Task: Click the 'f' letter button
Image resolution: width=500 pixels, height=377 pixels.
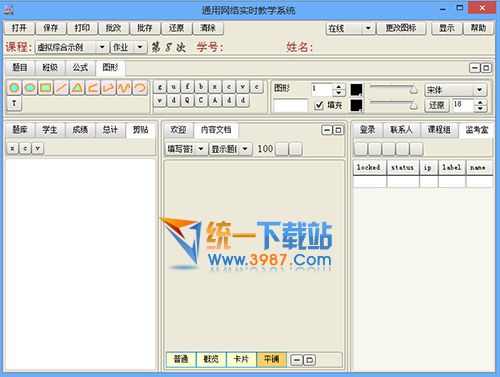Action: [187, 87]
